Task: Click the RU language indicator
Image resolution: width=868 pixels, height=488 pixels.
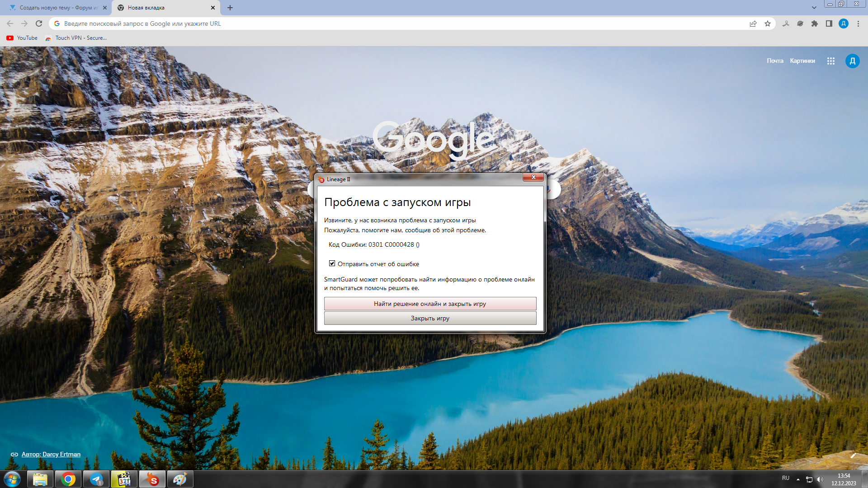Action: point(786,478)
